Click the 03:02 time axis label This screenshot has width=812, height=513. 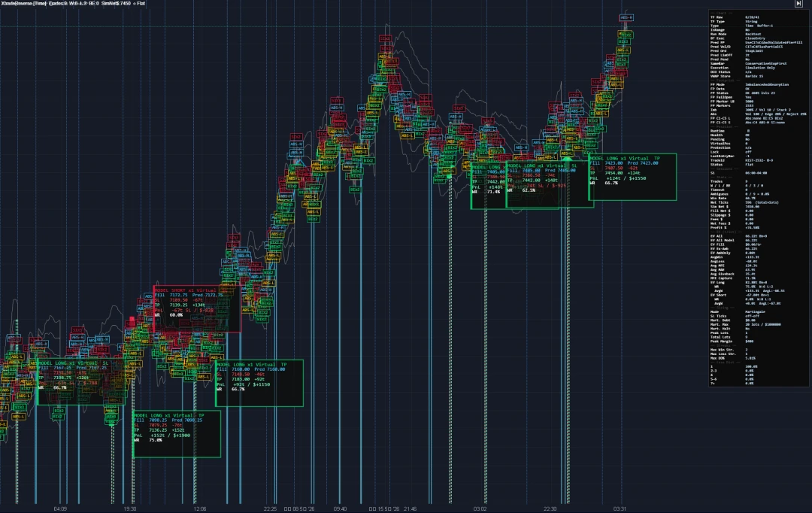480,508
